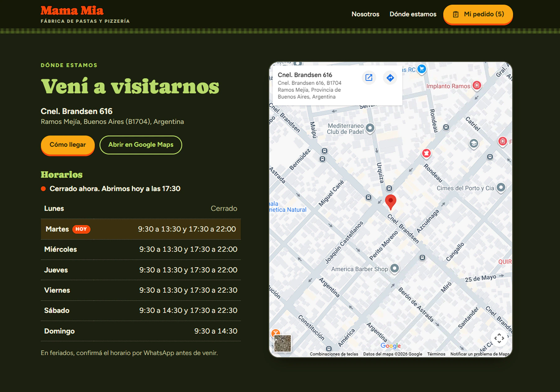
Task: Select America Barber Shop map marker
Action: (x=394, y=268)
